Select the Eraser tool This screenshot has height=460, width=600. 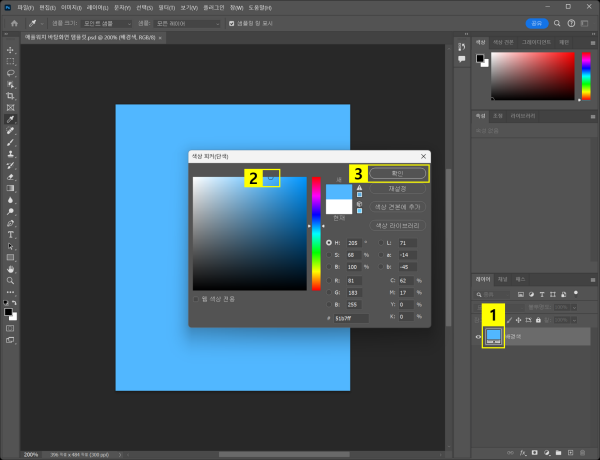click(x=10, y=176)
